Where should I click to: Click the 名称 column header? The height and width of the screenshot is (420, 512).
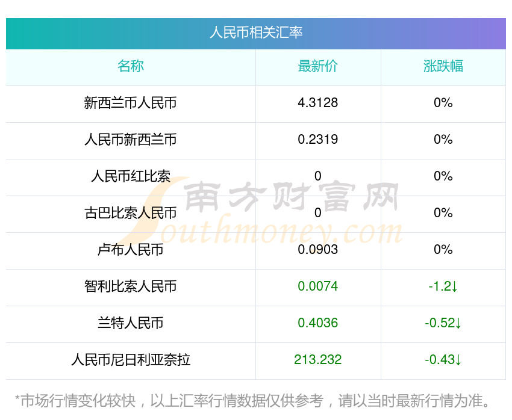(x=131, y=66)
